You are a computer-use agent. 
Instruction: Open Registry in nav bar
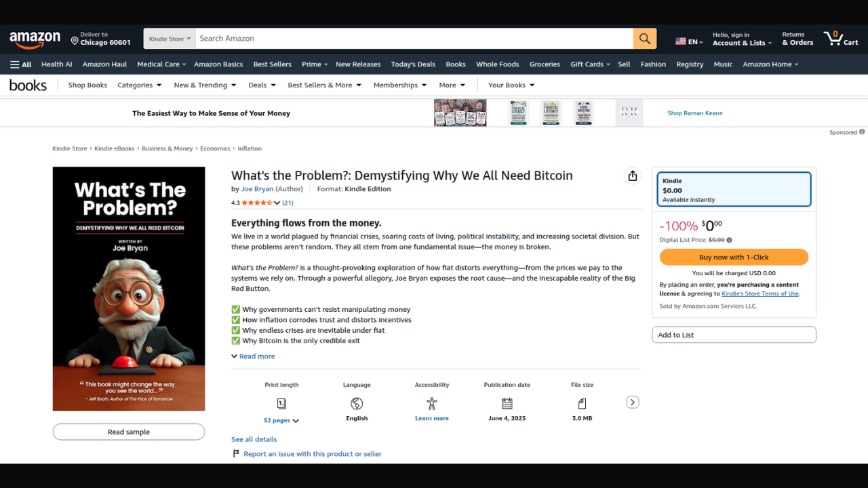point(690,64)
